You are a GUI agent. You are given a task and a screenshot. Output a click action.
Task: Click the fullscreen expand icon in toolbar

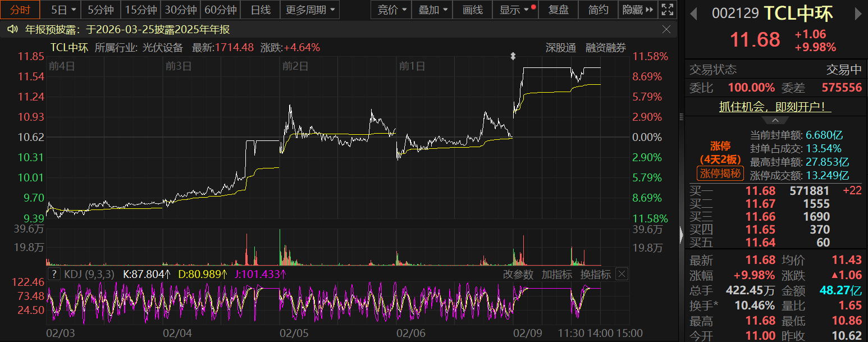tap(667, 10)
